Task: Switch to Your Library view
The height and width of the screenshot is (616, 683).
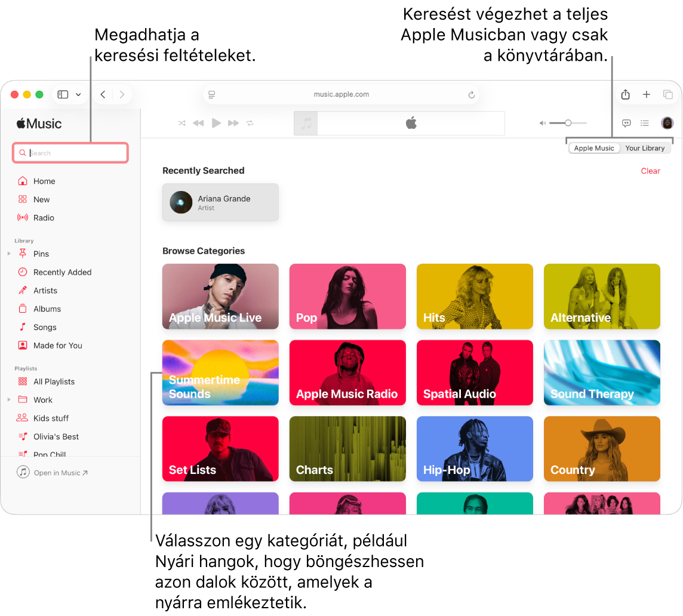Action: click(645, 147)
